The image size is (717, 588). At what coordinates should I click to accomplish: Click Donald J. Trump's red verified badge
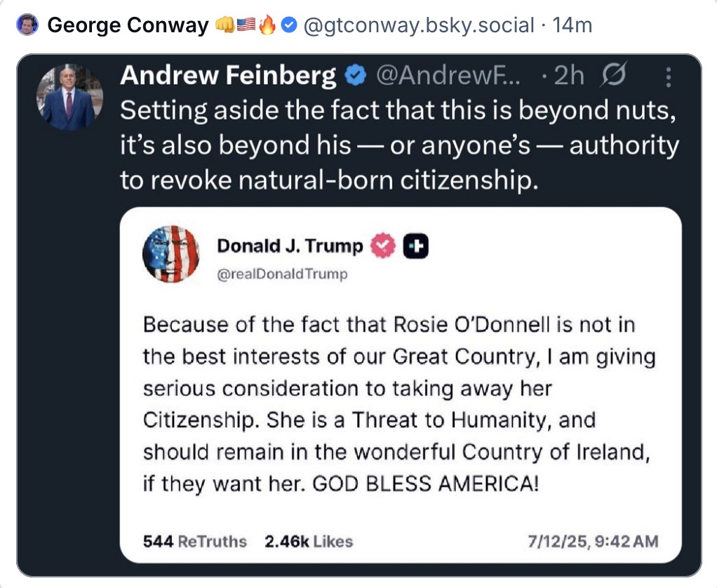(382, 246)
